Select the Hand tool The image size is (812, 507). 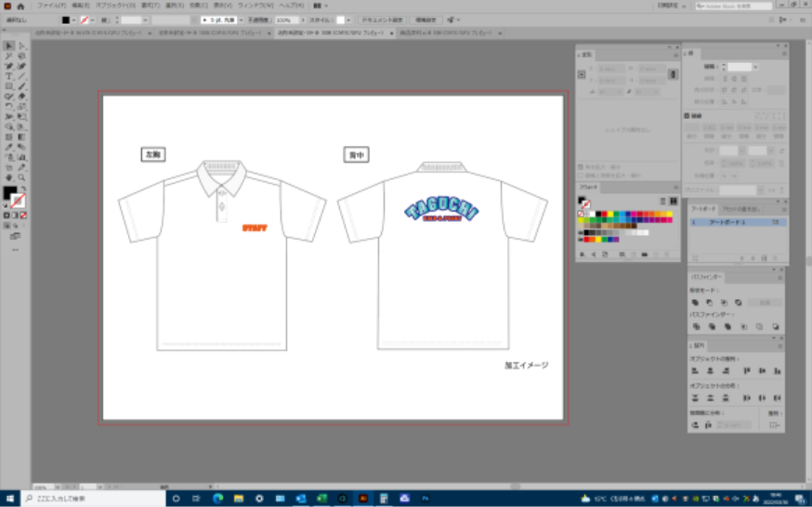(x=8, y=177)
